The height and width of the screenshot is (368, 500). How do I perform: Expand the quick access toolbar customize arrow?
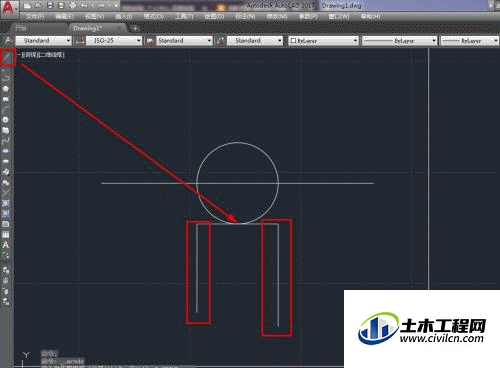tap(116, 5)
